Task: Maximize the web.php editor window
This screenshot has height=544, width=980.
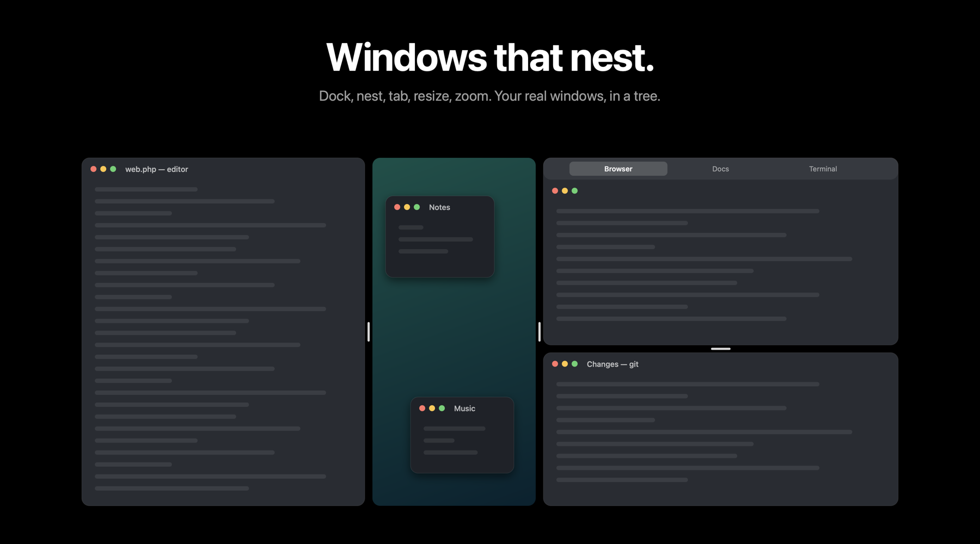Action: click(x=113, y=169)
